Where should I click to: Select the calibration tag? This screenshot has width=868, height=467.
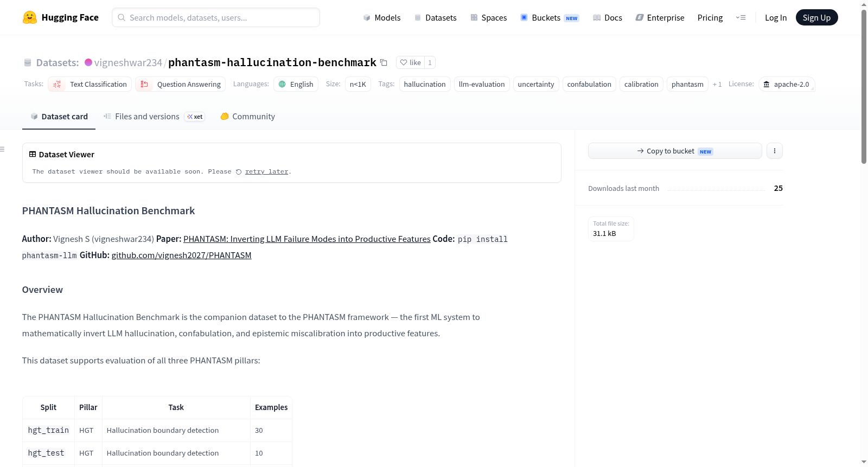641,84
